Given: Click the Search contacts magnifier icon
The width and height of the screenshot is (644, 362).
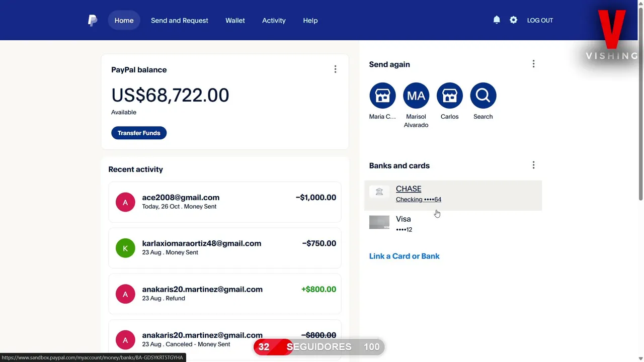Looking at the screenshot, I should click(483, 96).
